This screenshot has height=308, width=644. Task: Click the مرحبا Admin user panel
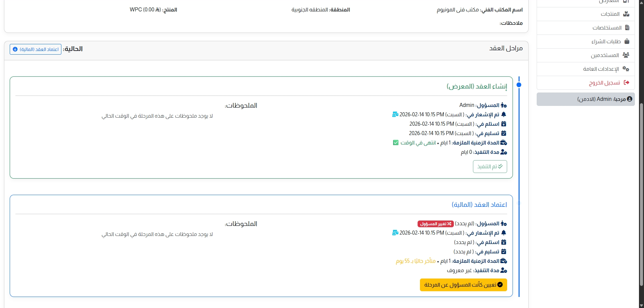[586, 99]
